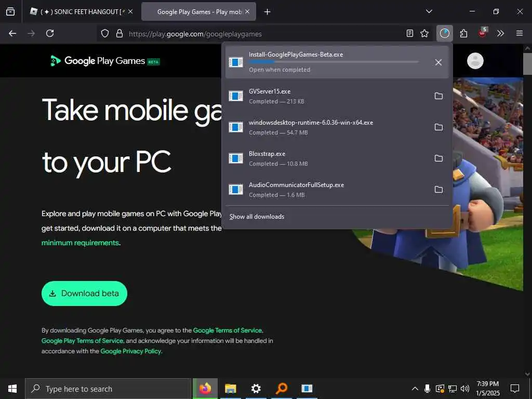The width and height of the screenshot is (532, 399).
Task: Open the tracking protection shield icon
Action: pyautogui.click(x=105, y=33)
